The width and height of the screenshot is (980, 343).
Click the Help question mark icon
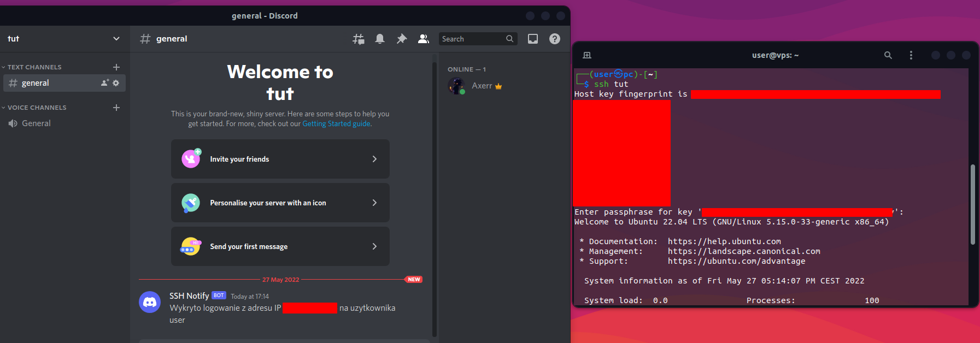555,39
